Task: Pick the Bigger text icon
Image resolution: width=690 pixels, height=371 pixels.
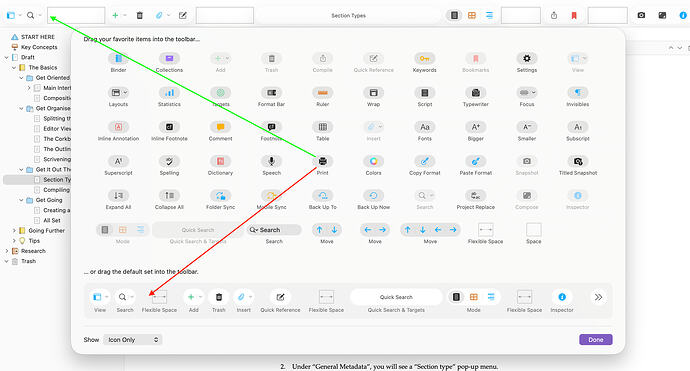Action: coord(475,127)
